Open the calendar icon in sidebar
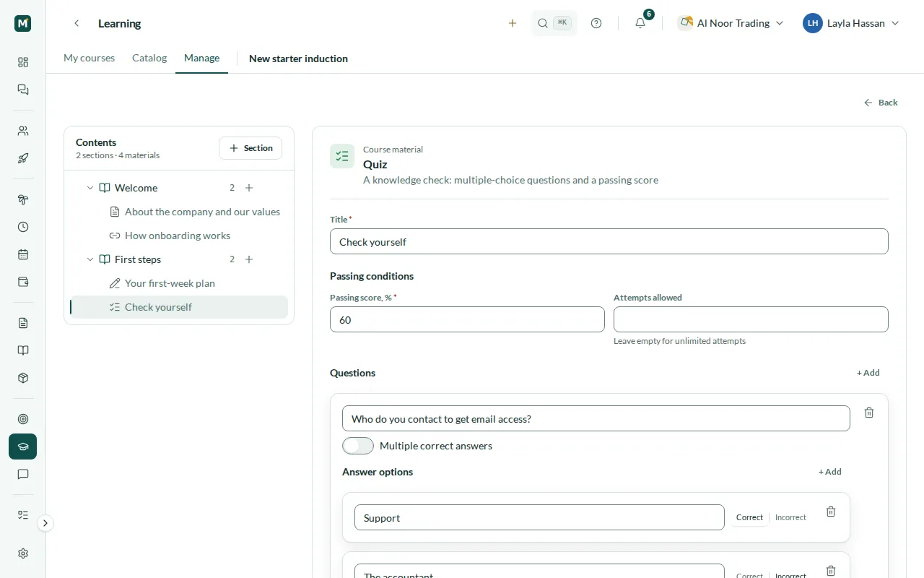The width and height of the screenshot is (924, 578). (23, 254)
